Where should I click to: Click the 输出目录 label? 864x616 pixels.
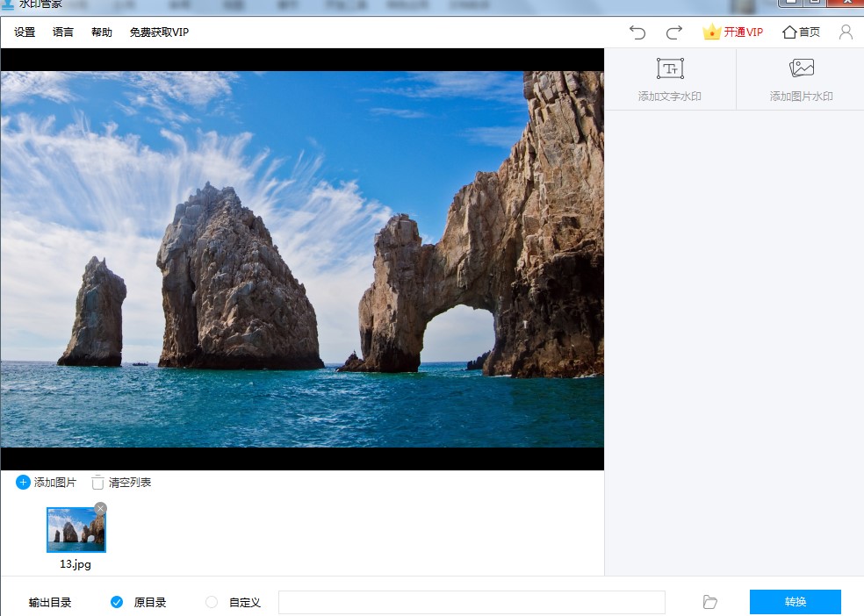click(50, 602)
